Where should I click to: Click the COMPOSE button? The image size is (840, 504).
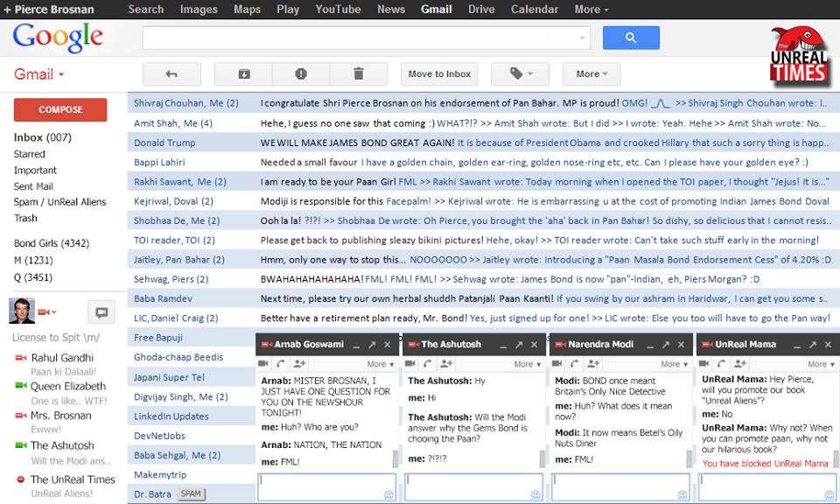pos(60,109)
